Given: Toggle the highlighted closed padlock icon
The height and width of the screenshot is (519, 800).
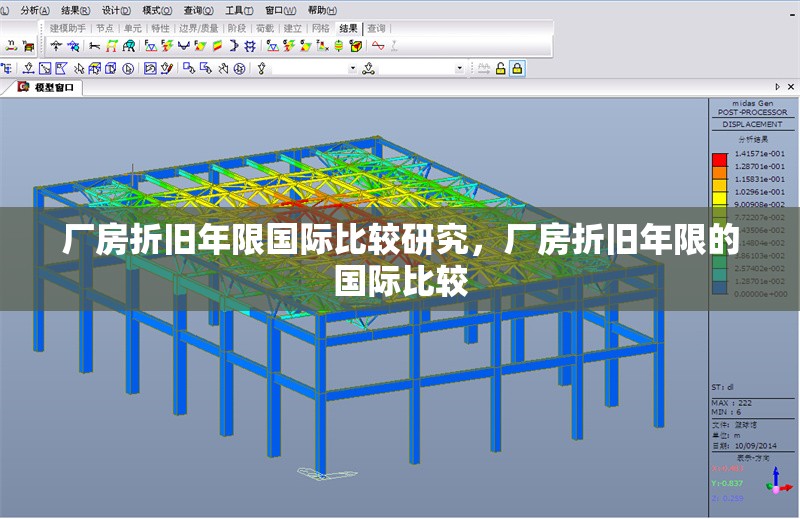Looking at the screenshot, I should (x=517, y=68).
